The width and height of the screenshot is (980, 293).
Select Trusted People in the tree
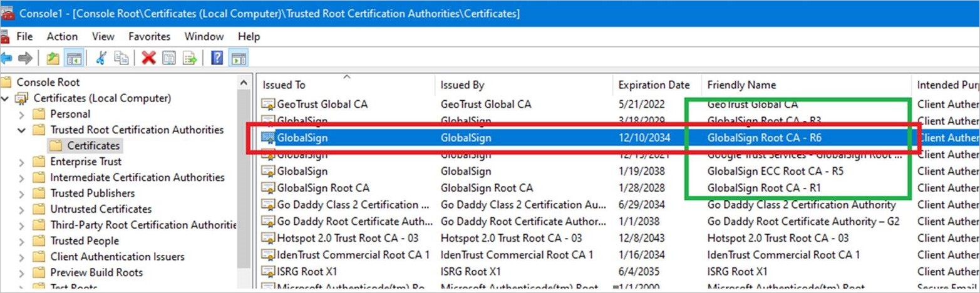point(85,240)
